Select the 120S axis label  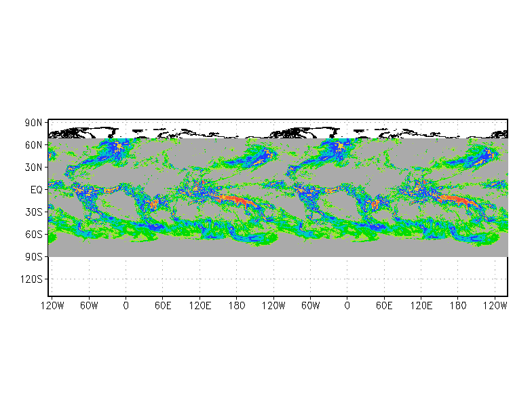(x=31, y=279)
